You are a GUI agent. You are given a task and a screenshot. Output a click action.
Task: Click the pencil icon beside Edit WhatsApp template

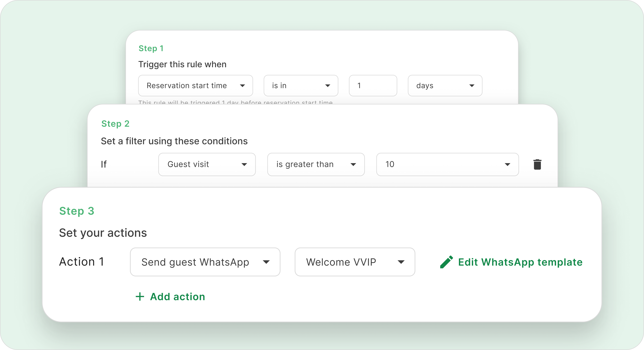(x=446, y=262)
